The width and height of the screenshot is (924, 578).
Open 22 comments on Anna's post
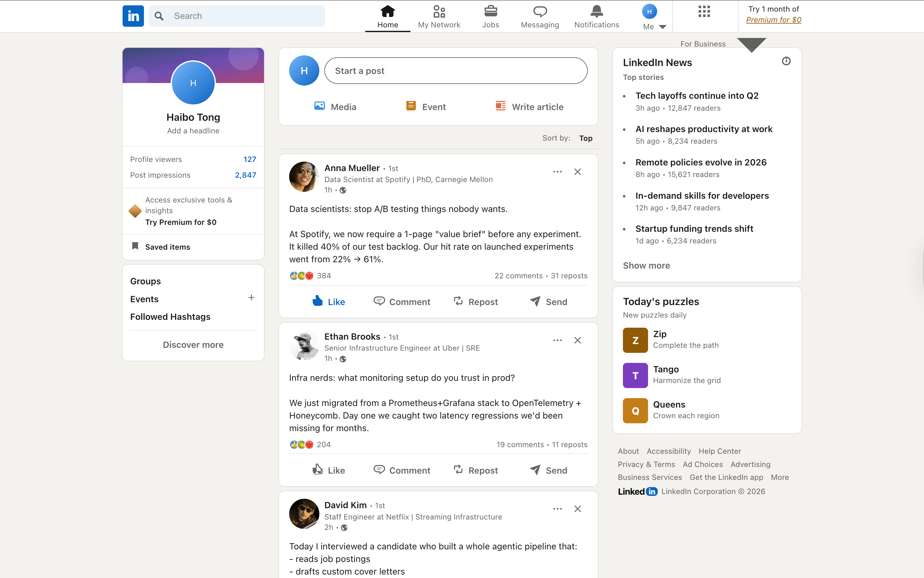click(x=518, y=275)
